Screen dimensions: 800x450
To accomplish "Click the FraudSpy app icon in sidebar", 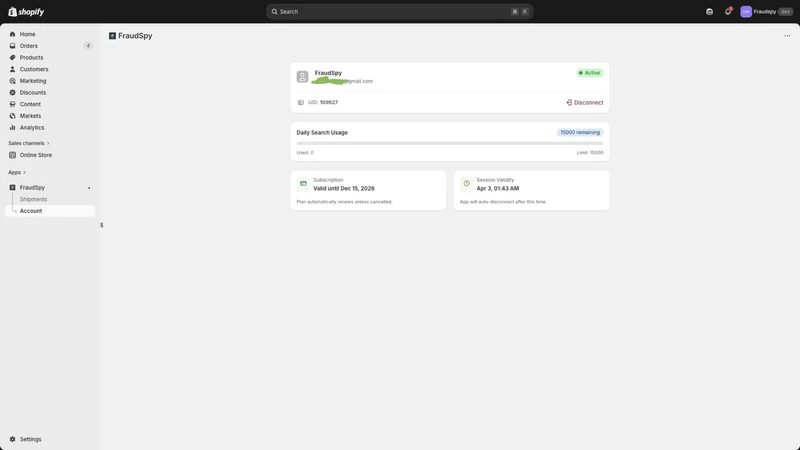I will pyautogui.click(x=13, y=188).
